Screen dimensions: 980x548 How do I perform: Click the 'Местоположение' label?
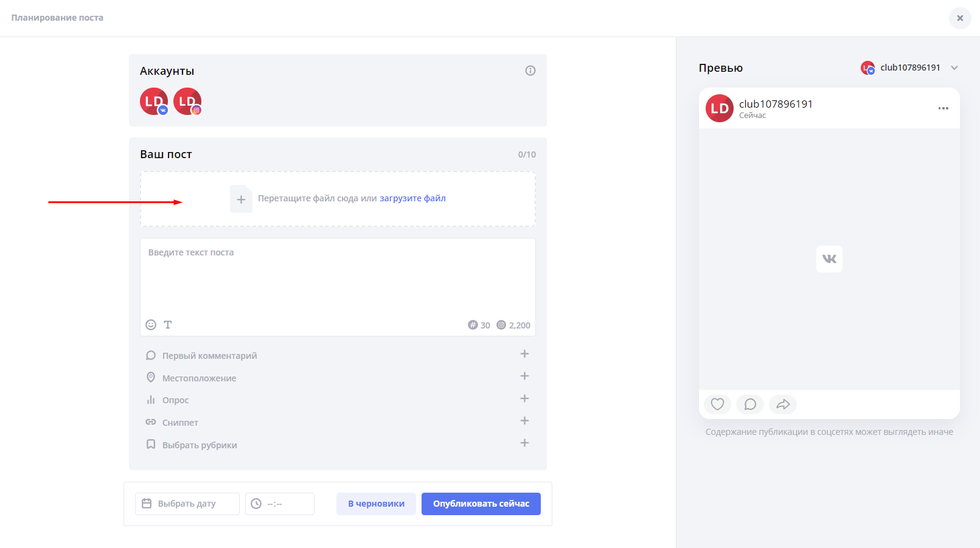[x=199, y=378]
